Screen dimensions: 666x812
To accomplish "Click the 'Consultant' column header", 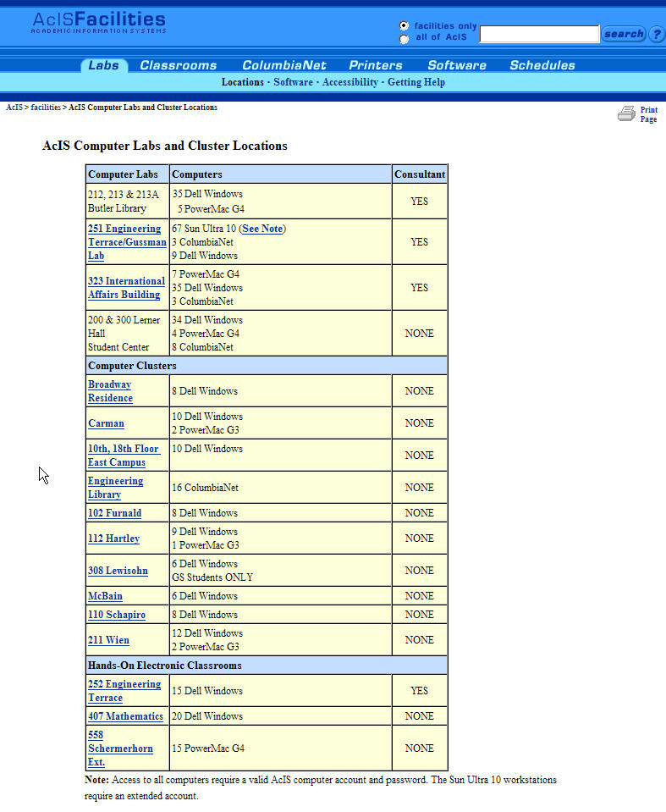I will pos(420,174).
